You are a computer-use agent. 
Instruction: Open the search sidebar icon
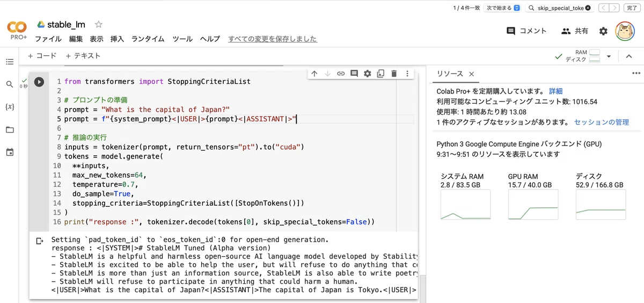[9, 84]
